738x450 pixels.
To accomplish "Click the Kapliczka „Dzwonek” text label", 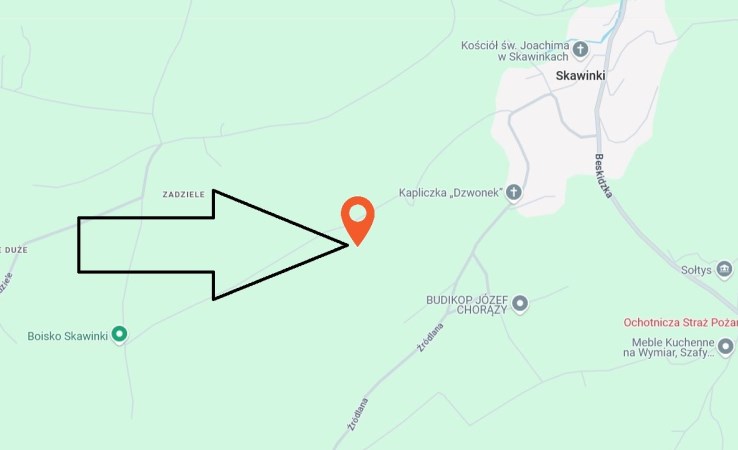I will click(x=451, y=193).
